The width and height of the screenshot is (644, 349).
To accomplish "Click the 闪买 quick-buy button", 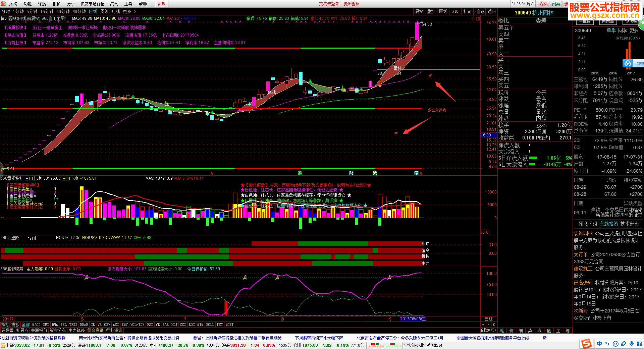I will (x=543, y=4).
